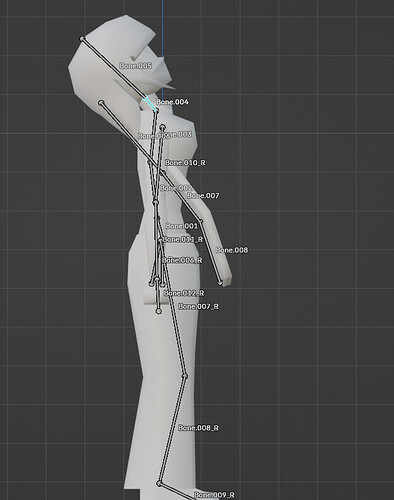This screenshot has width=394, height=500.
Task: Select Bone.005 tip joint atop the head
Action: (82, 39)
